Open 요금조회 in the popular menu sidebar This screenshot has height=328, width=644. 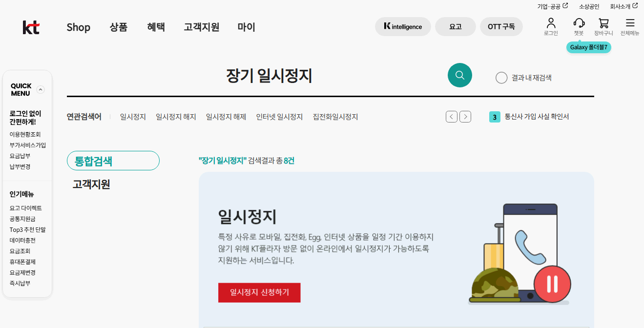pyautogui.click(x=19, y=251)
